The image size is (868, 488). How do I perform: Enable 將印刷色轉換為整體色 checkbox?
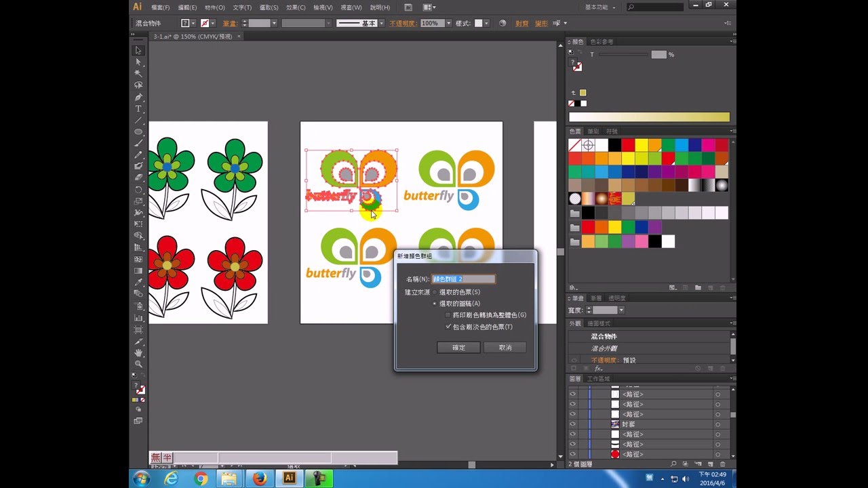(448, 315)
